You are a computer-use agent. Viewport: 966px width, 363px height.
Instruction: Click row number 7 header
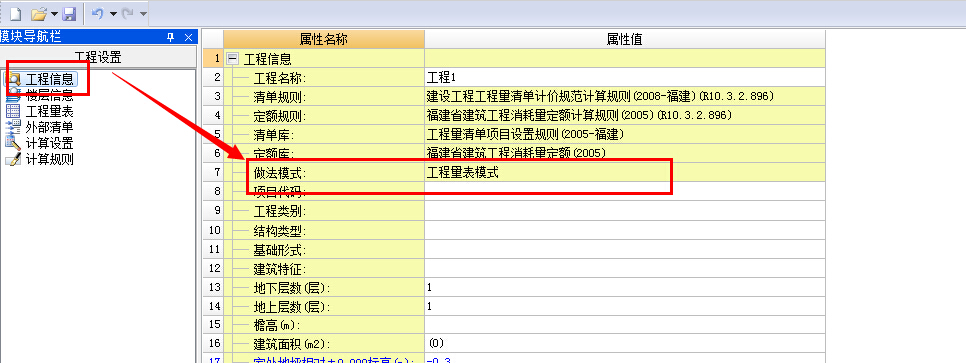pos(213,173)
